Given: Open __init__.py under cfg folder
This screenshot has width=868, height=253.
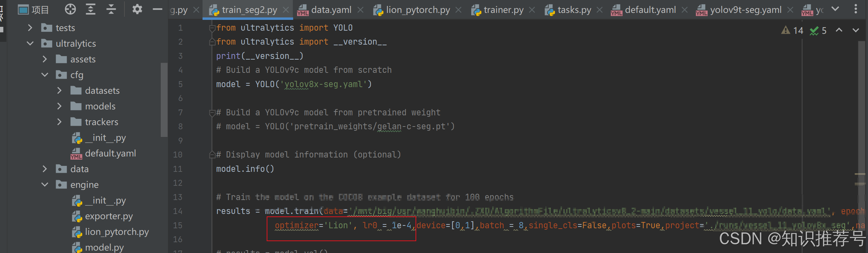Looking at the screenshot, I should (x=99, y=138).
